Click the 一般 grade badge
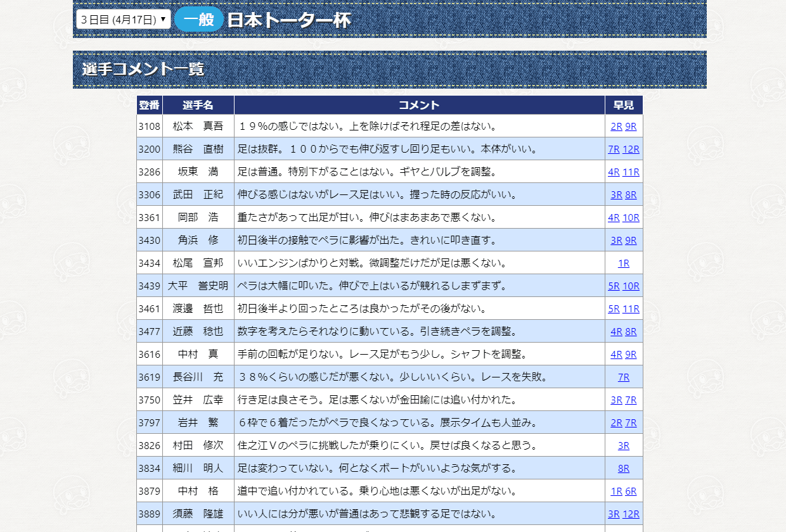The image size is (786, 532). point(199,20)
